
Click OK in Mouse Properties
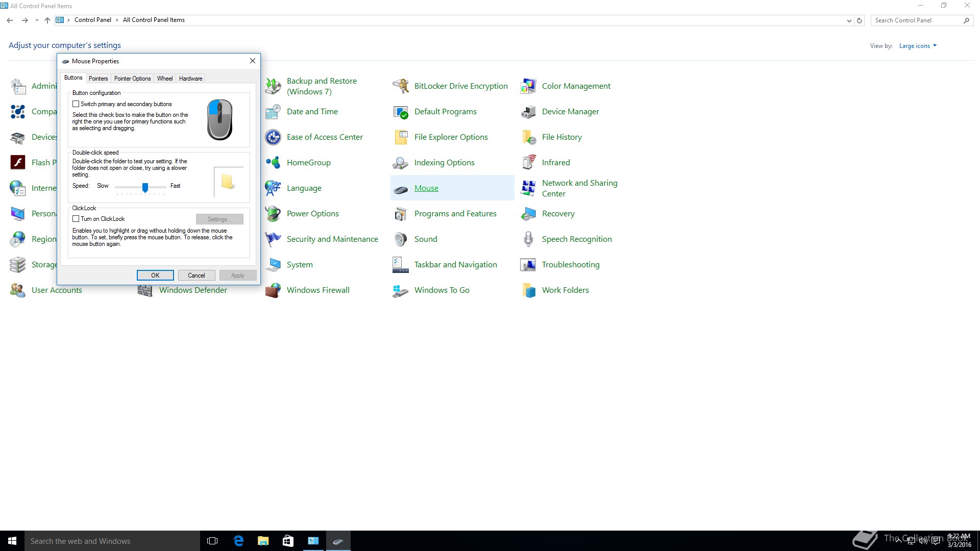click(x=155, y=275)
